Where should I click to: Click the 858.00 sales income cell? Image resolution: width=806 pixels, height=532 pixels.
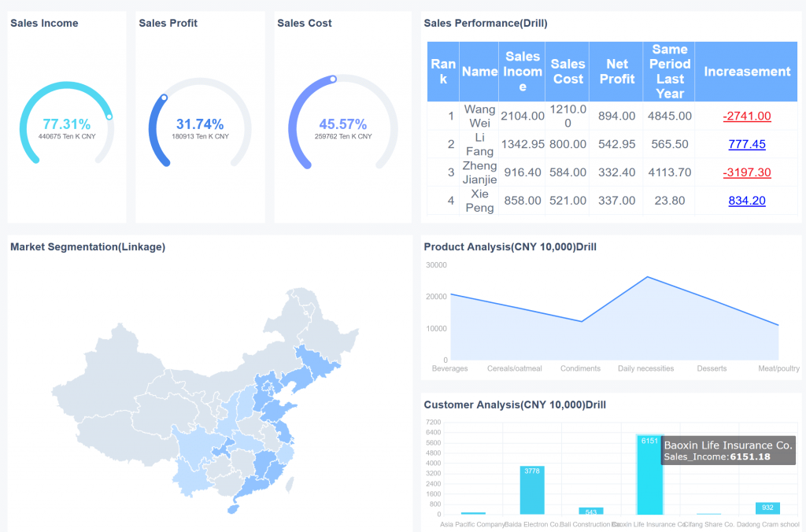tap(523, 201)
